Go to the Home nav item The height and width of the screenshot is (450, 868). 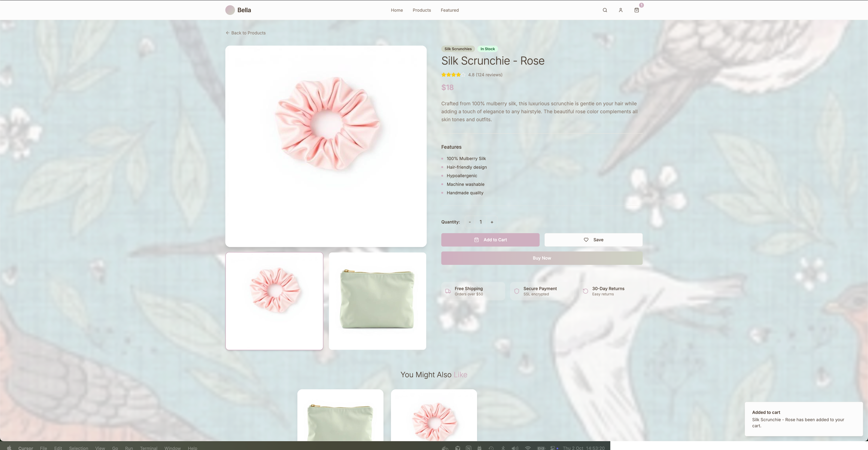(x=397, y=10)
